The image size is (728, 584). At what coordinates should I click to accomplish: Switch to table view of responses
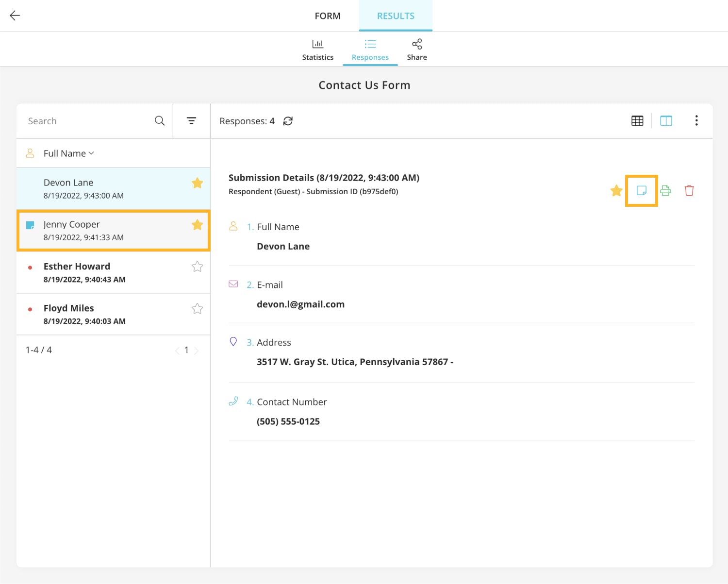click(x=637, y=120)
